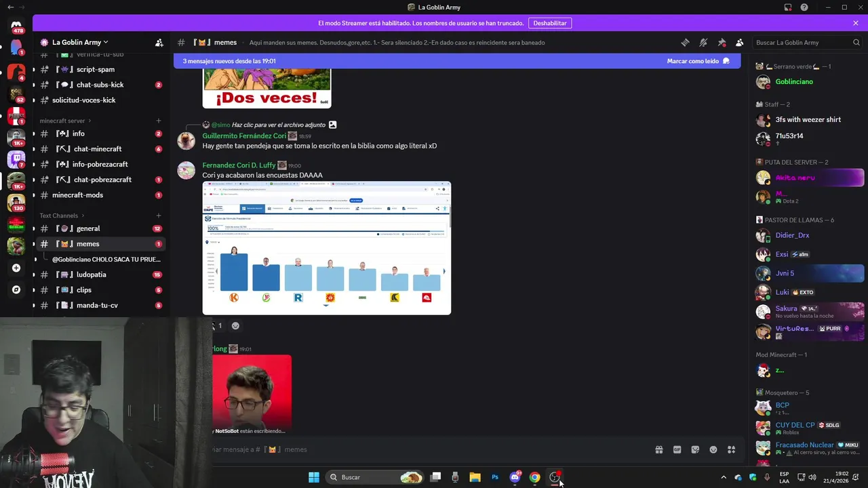The image size is (868, 488).
Task: Open Discord direct messages home icon
Action: (x=16, y=26)
